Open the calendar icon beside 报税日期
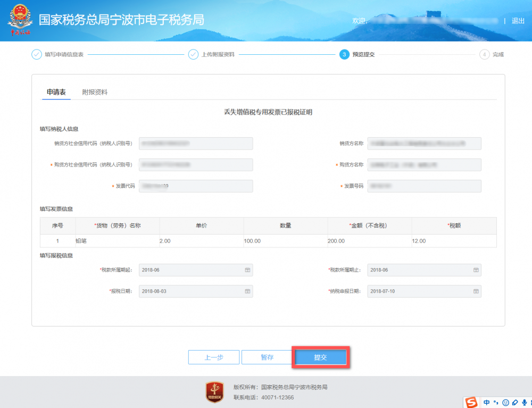The height and width of the screenshot is (408, 532). coord(247,291)
